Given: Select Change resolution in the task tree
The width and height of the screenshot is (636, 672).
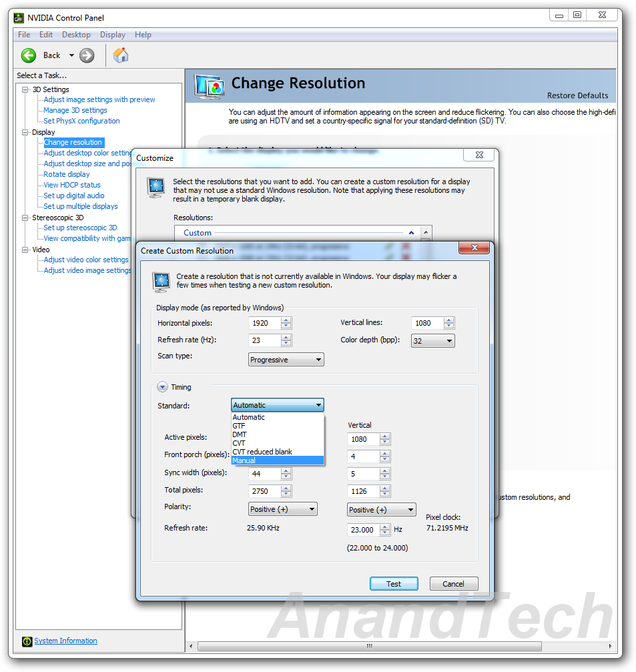Looking at the screenshot, I should point(73,142).
